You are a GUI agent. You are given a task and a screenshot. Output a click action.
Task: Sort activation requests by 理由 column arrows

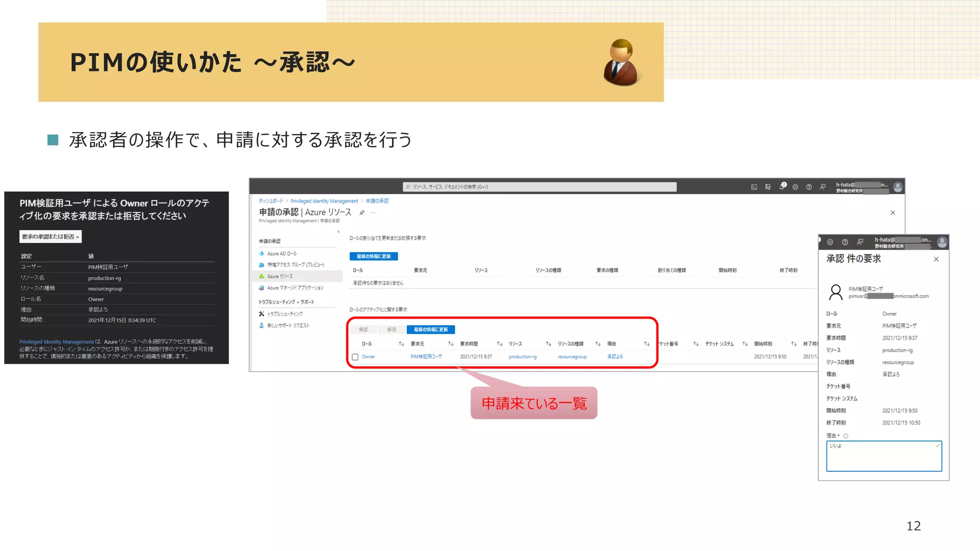646,344
